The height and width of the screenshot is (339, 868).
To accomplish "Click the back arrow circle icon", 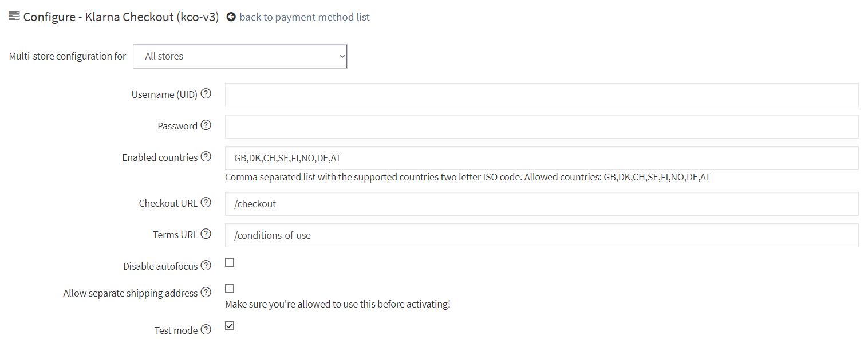I will pyautogui.click(x=231, y=17).
